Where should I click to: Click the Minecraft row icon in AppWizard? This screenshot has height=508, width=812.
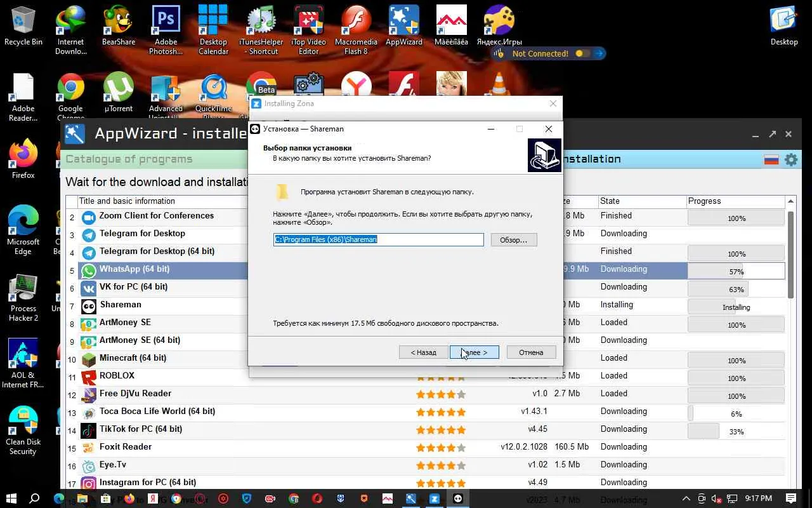(89, 359)
